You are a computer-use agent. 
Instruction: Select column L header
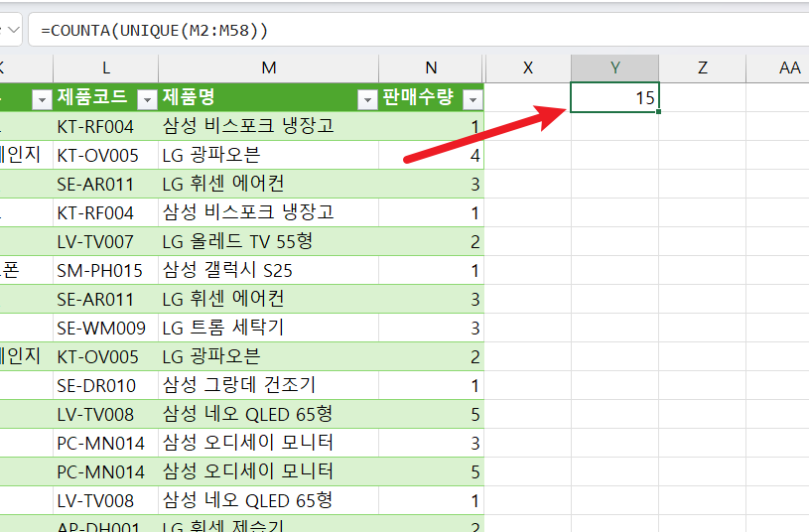pos(106,67)
